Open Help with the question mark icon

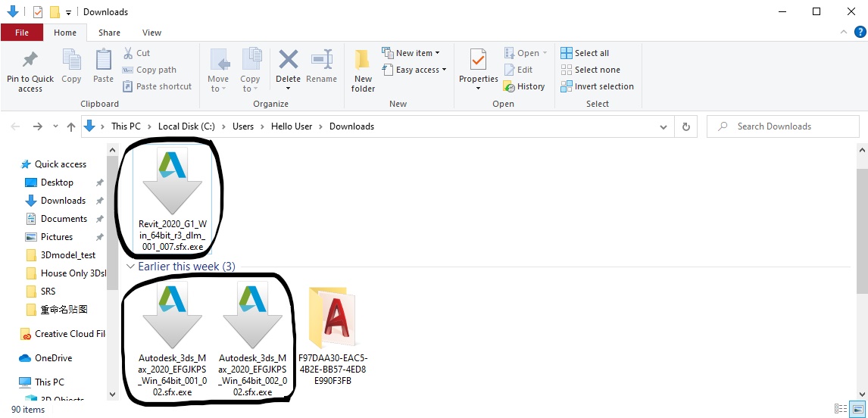click(860, 32)
